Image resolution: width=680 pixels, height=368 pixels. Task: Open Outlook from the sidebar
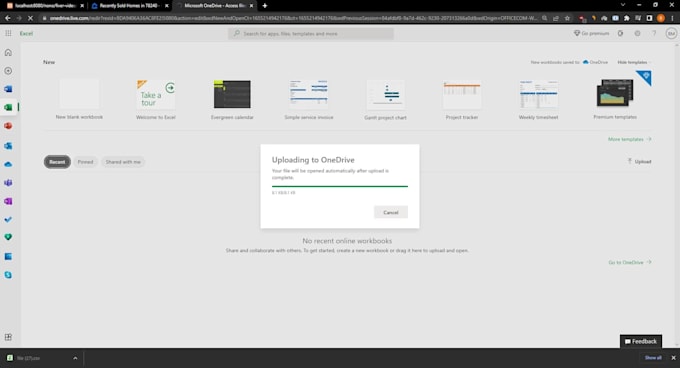8,146
